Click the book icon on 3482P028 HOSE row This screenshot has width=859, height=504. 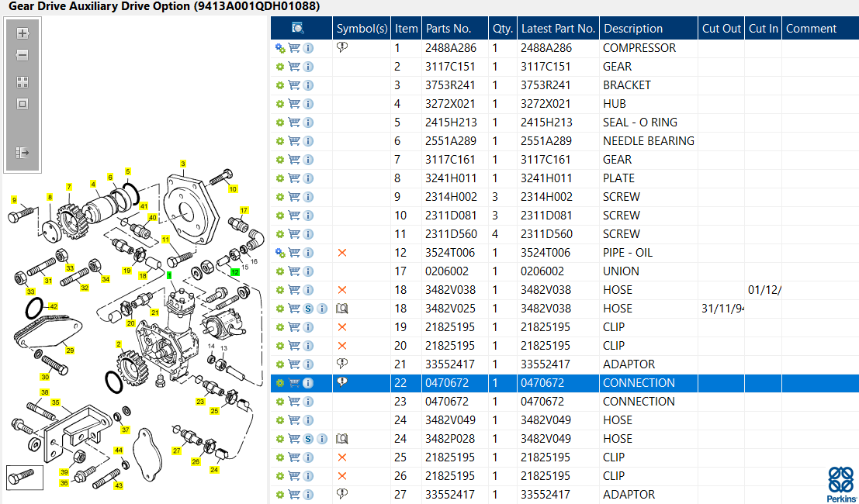click(x=342, y=439)
